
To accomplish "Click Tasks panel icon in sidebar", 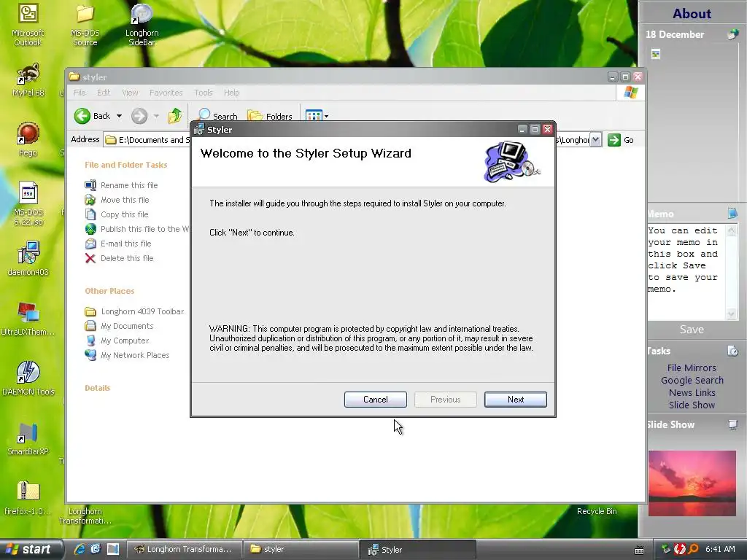I will [732, 351].
